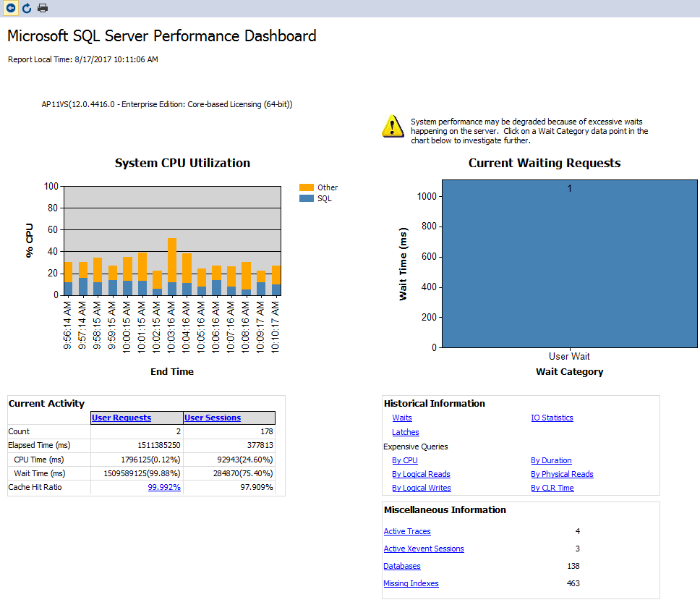700x605 pixels.
Task: View expensive queries By Logical Writes
Action: coord(421,488)
